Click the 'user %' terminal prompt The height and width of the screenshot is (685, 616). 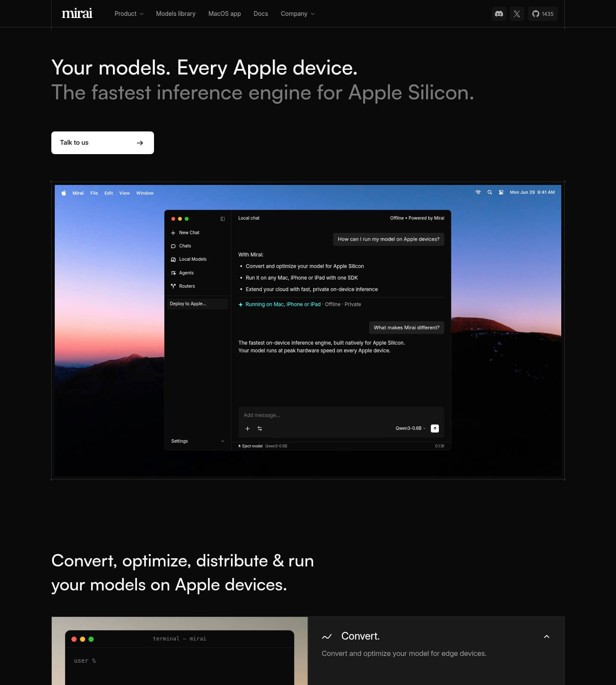(x=85, y=661)
